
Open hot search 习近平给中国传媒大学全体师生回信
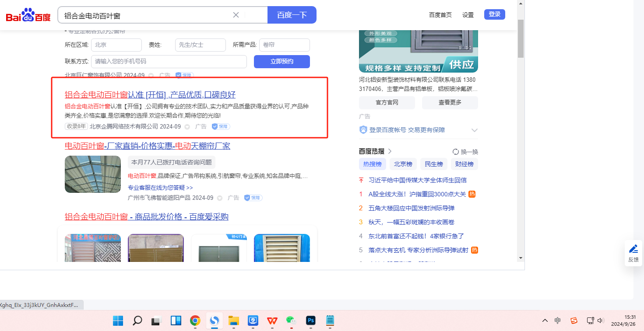click(x=418, y=180)
